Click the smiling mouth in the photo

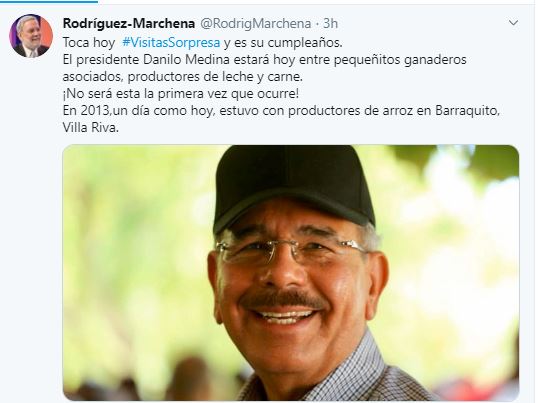click(x=285, y=316)
